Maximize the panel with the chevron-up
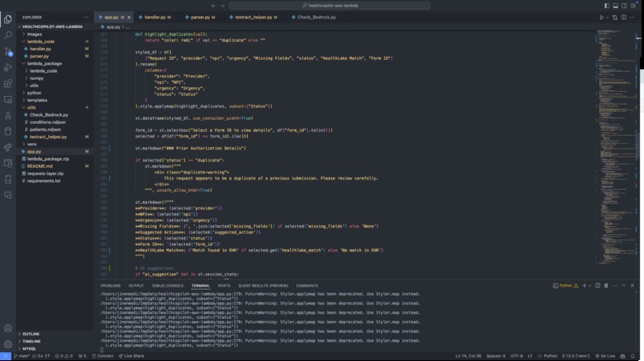Screen dimensions: 644x361 (623, 285)
